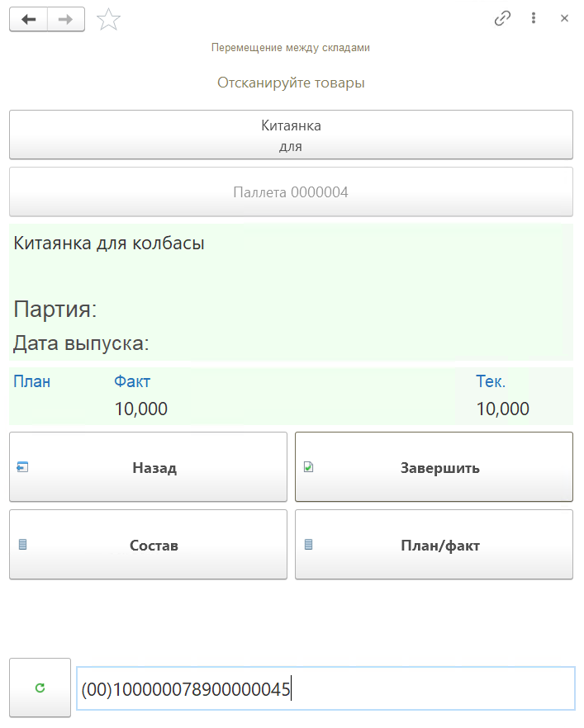Click the star favorites icon

pyautogui.click(x=108, y=19)
